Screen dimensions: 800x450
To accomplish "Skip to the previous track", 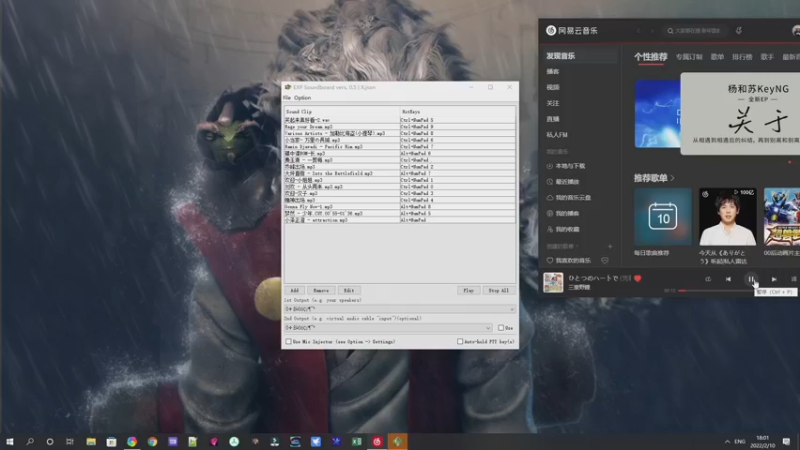I will click(728, 279).
